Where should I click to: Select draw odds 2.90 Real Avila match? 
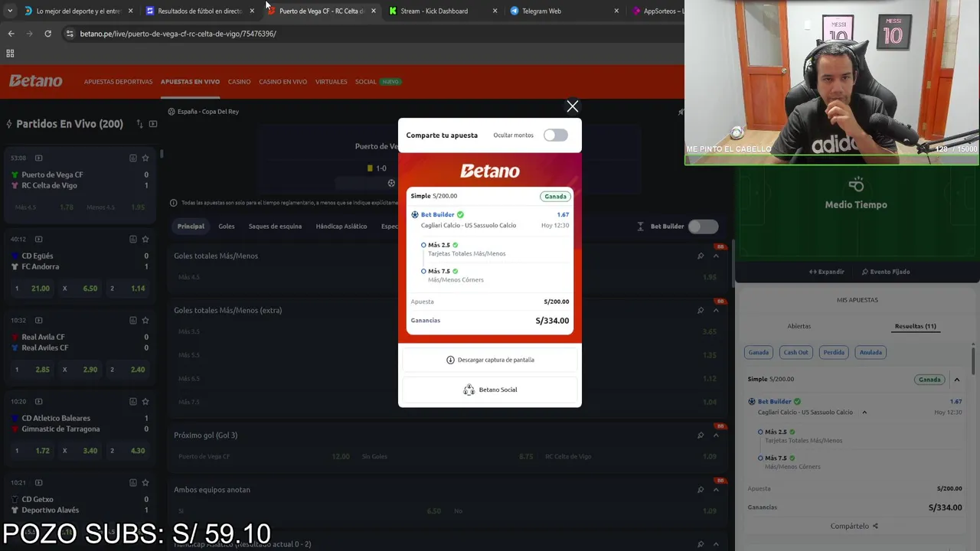click(81, 370)
